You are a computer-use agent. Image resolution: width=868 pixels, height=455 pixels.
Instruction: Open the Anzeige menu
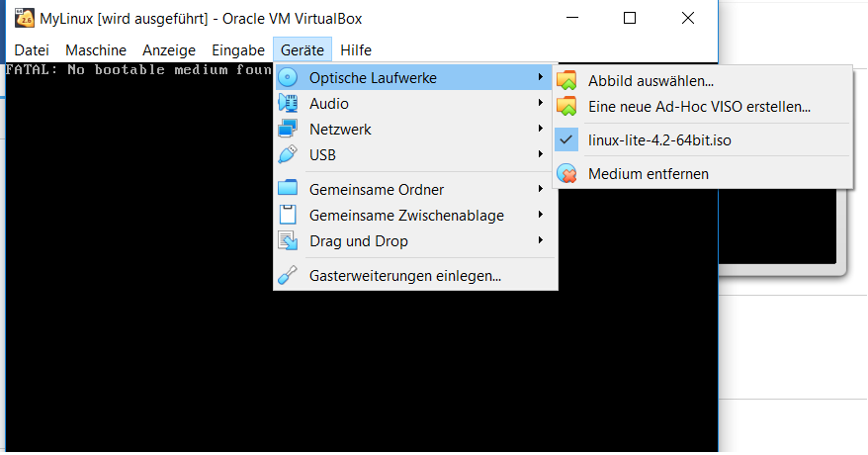[169, 49]
